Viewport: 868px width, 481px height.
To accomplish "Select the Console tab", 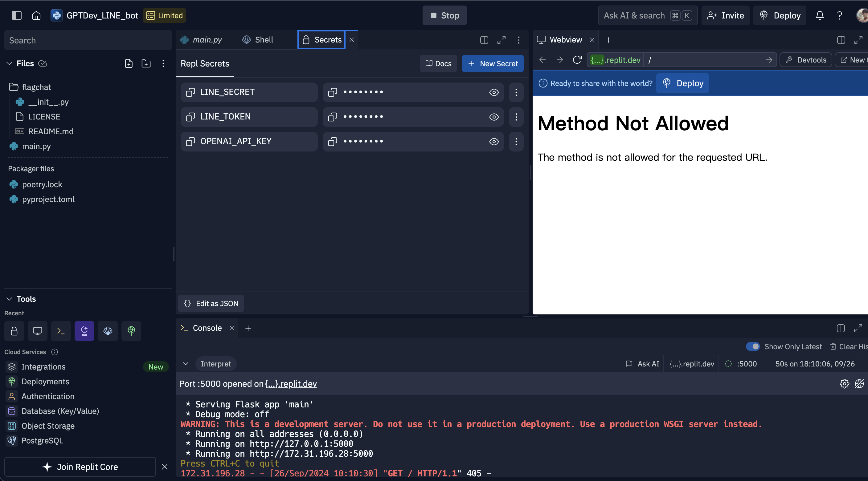I will 201,328.
